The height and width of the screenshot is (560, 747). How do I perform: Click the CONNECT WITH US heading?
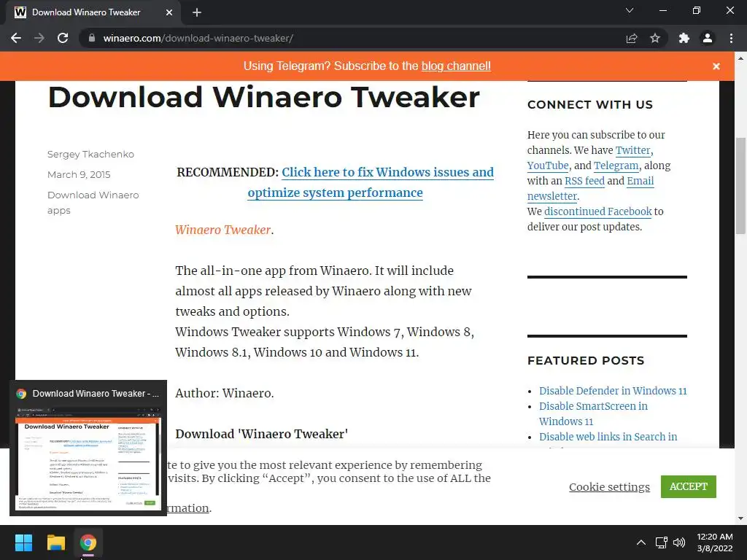coord(589,105)
